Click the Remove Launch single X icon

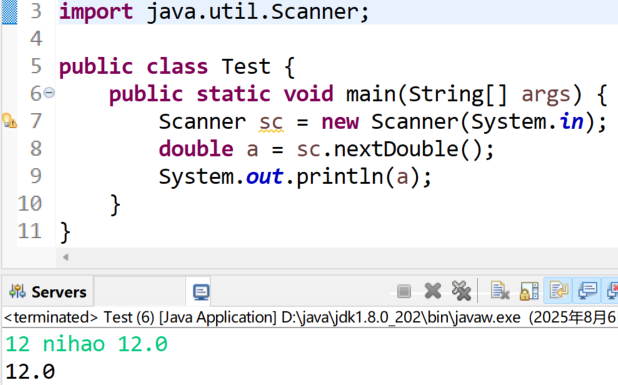tap(433, 291)
